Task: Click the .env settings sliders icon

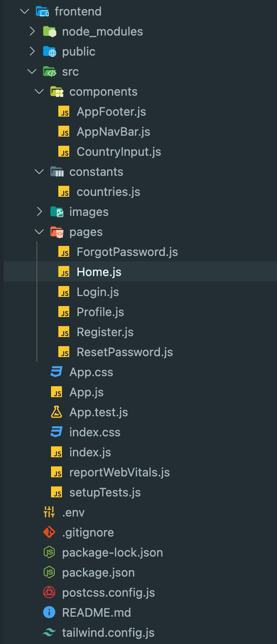Action: [x=49, y=512]
